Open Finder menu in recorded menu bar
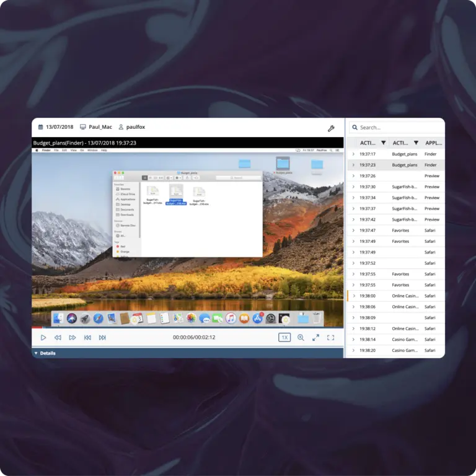476x476 pixels. click(x=46, y=150)
